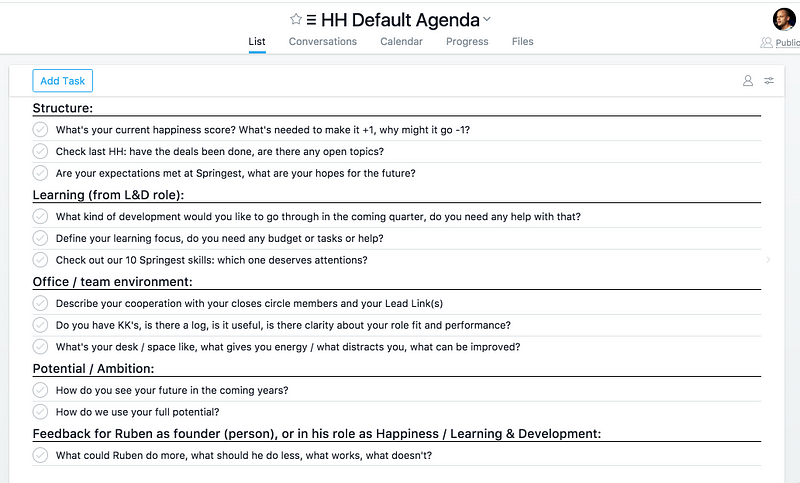The image size is (800, 483).
Task: Complete the 'Check last HH' task
Action: point(40,151)
